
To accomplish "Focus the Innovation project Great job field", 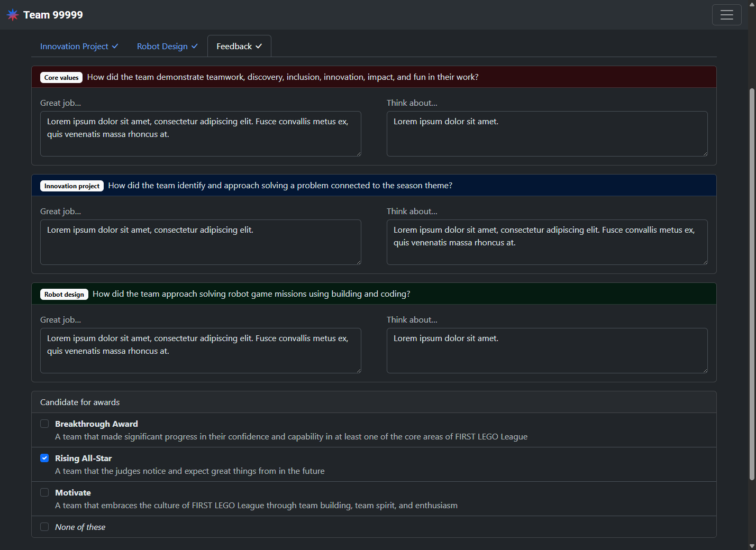I will pos(201,242).
